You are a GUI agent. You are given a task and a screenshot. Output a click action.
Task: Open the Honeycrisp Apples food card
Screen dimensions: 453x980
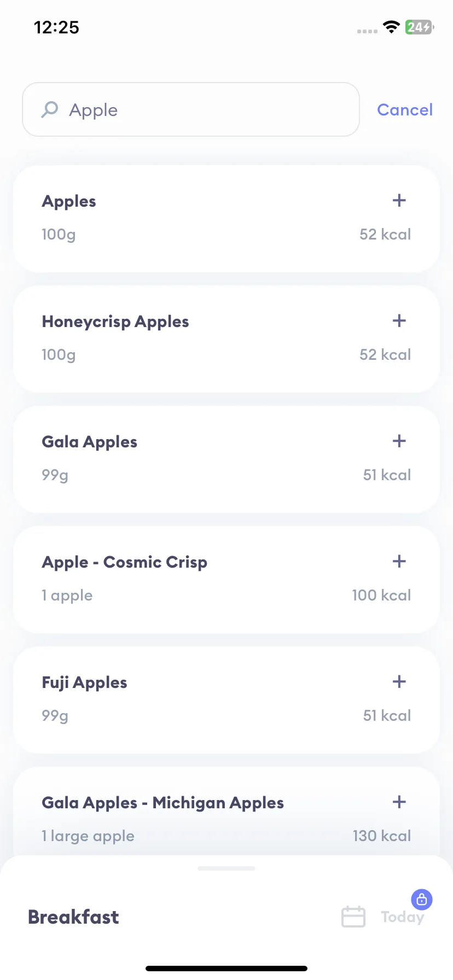226,339
